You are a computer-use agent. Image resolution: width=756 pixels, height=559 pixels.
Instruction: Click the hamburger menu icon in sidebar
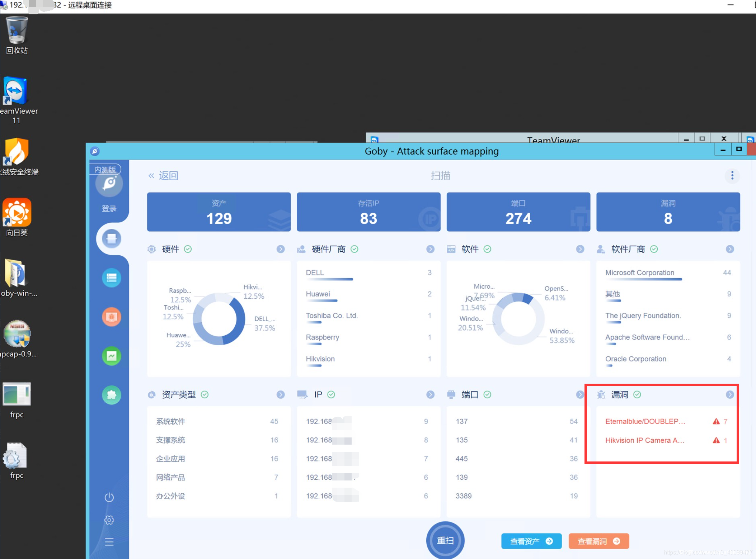coord(109,542)
